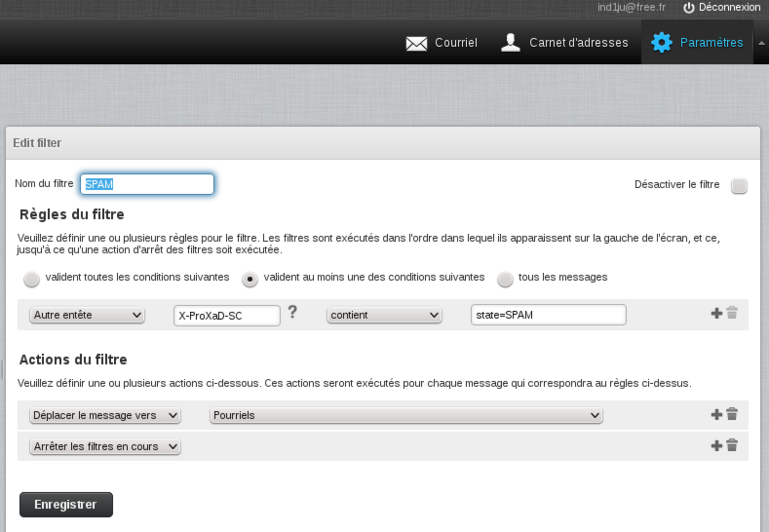Select valident toutes les conditions suivantes

point(31,279)
